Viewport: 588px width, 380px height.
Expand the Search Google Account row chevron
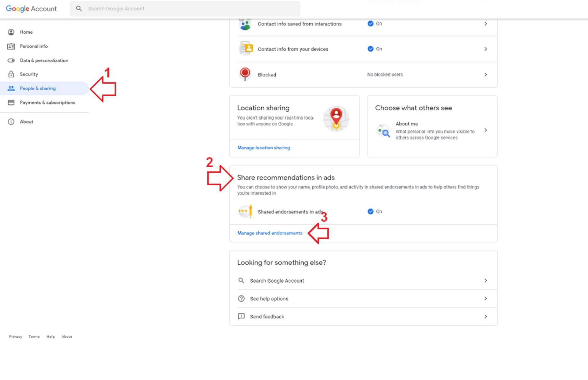coord(486,281)
